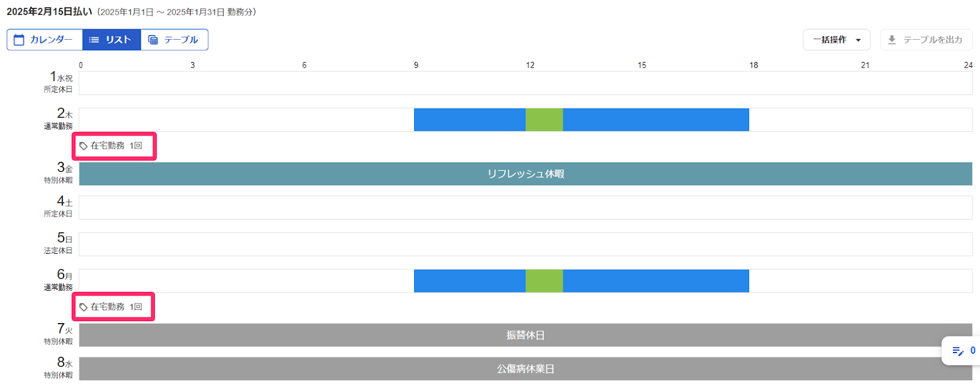
Task: Click the 在宅勤務 1回 tag under 6月
Action: 111,307
